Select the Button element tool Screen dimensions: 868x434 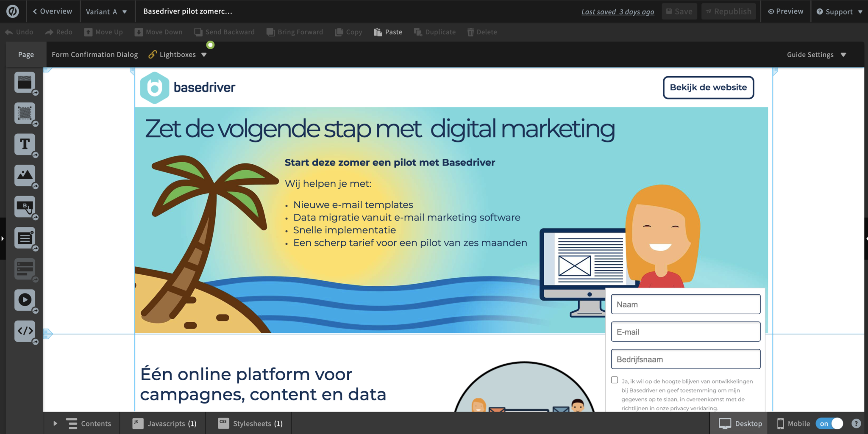[25, 207]
